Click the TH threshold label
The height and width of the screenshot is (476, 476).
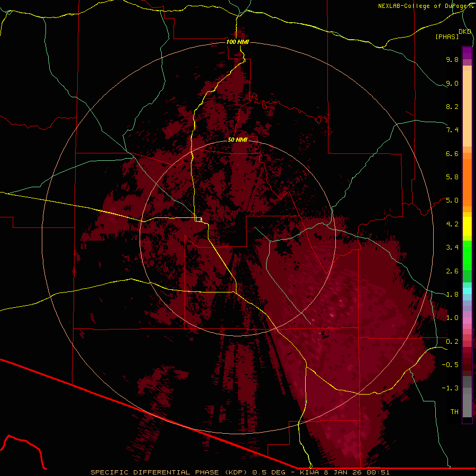(454, 412)
